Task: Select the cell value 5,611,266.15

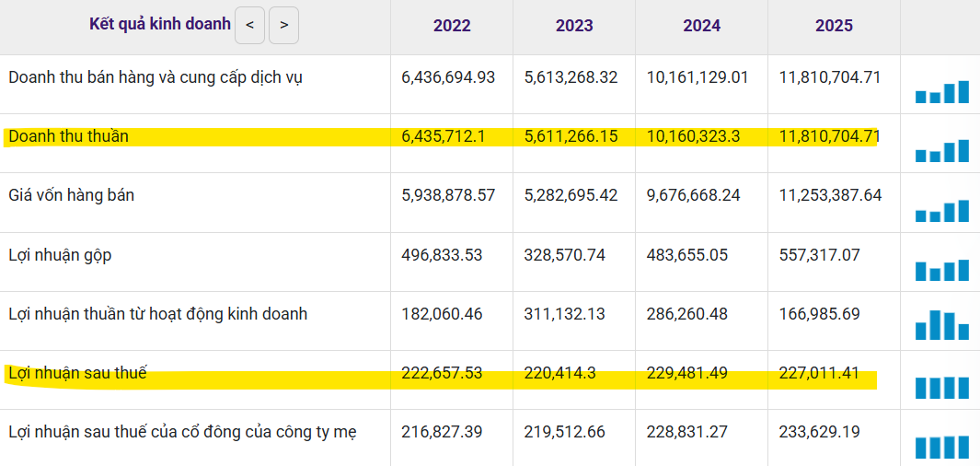Action: [x=571, y=136]
